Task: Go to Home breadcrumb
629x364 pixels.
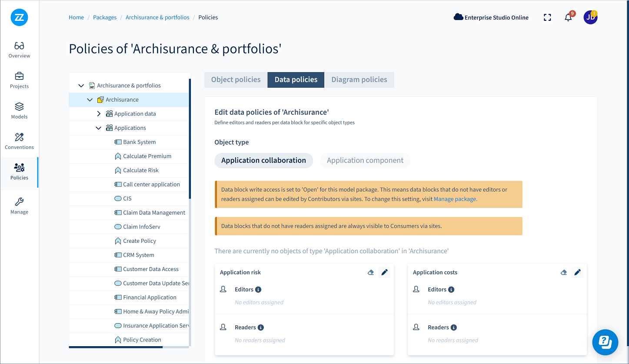Action: click(77, 17)
